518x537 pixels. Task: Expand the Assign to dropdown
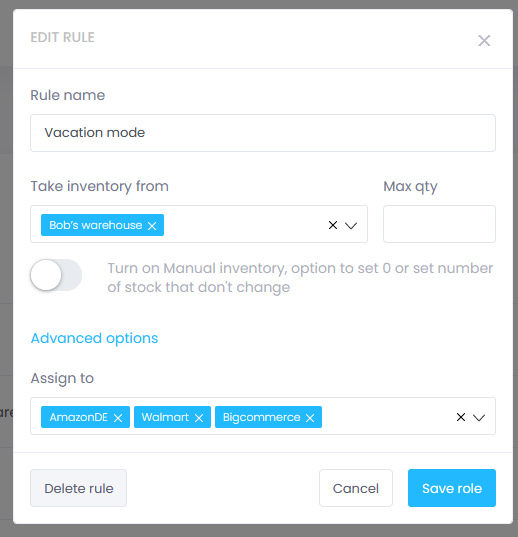tap(479, 417)
